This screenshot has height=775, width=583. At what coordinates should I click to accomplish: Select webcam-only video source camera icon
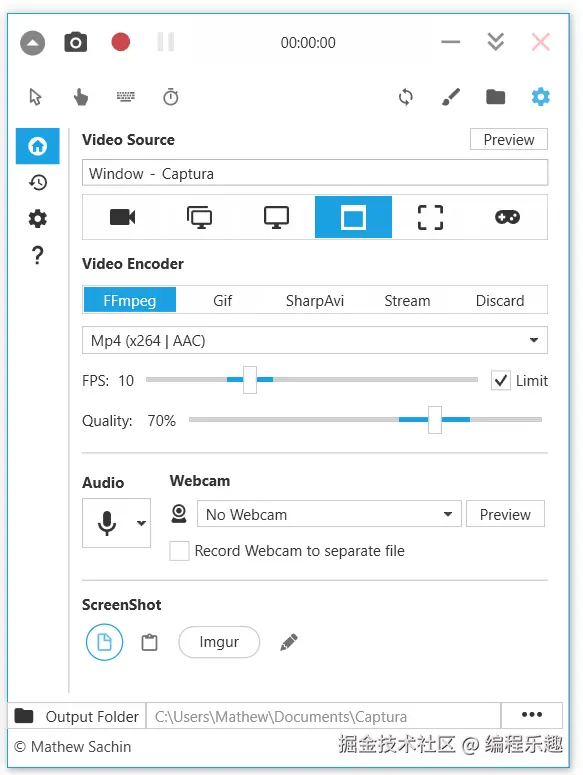coord(123,217)
